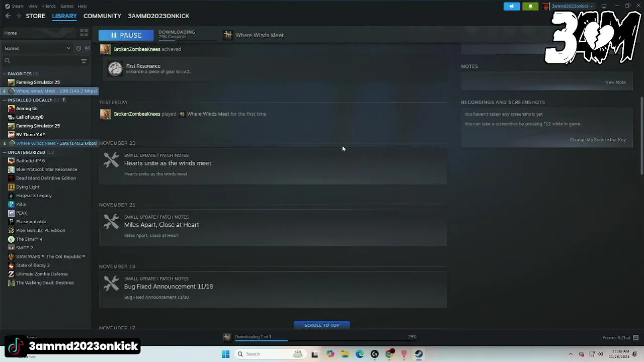The width and height of the screenshot is (644, 362).
Task: Click the wrench icon for Miles Apart update
Action: pos(111,222)
